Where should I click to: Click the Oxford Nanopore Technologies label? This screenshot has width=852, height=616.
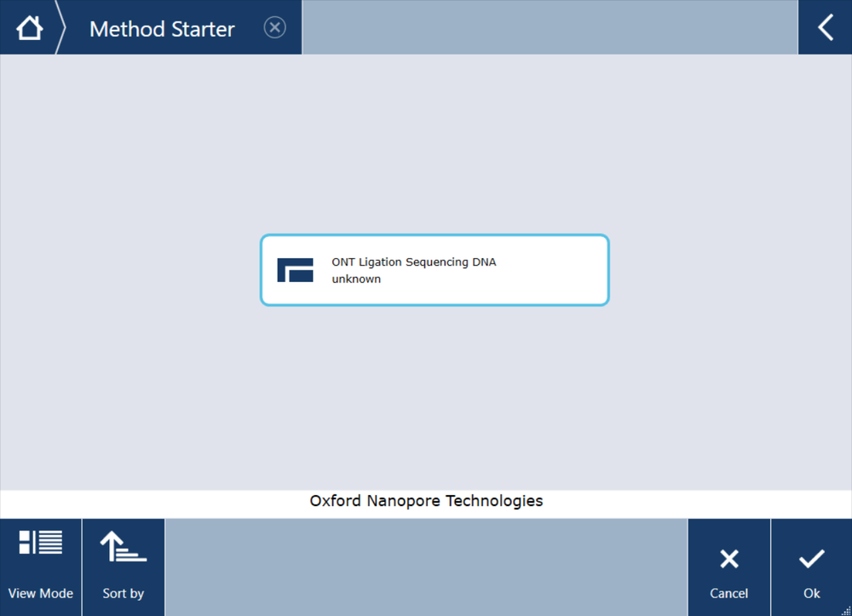point(426,501)
